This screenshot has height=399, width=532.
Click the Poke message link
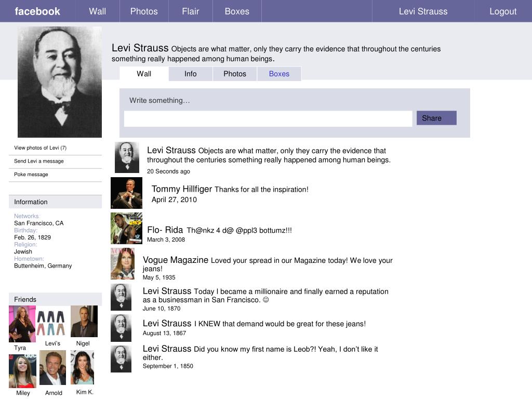31,175
